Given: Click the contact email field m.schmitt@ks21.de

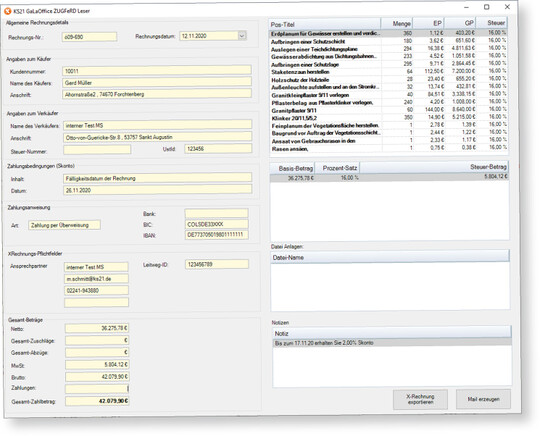Looking at the screenshot, I should click(x=96, y=279).
